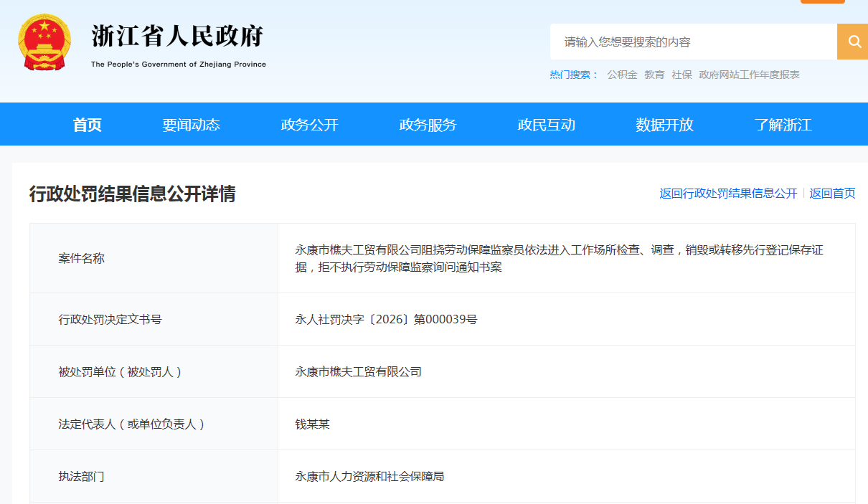Image resolution: width=868 pixels, height=504 pixels.
Task: Select the 行政处罚决定文书号 label cell
Action: (x=154, y=319)
